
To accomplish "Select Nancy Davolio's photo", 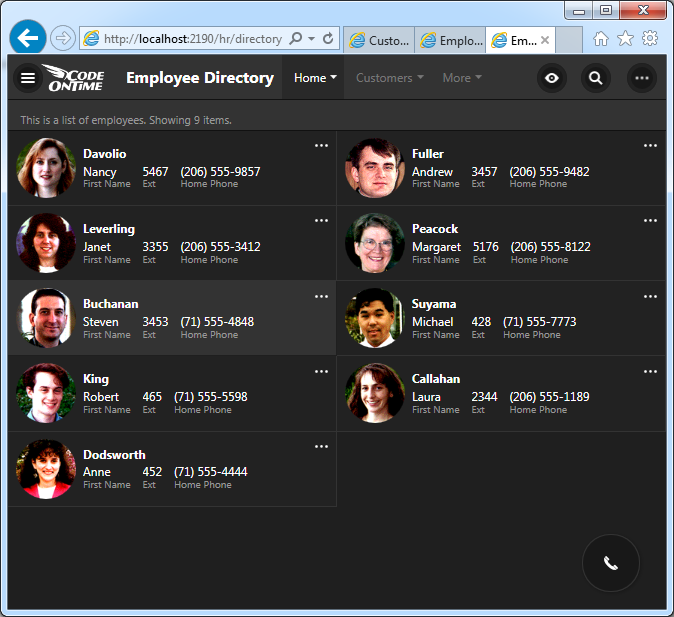I will tap(46, 168).
